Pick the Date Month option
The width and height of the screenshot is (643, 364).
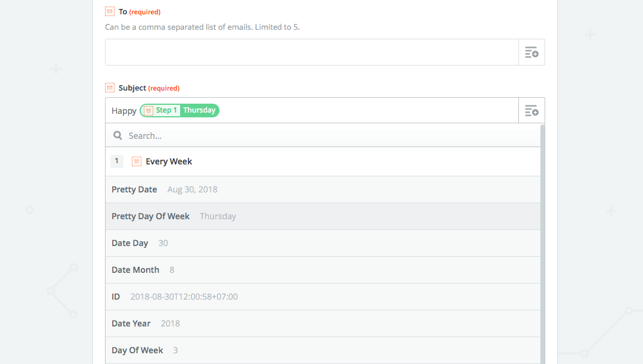(x=323, y=270)
